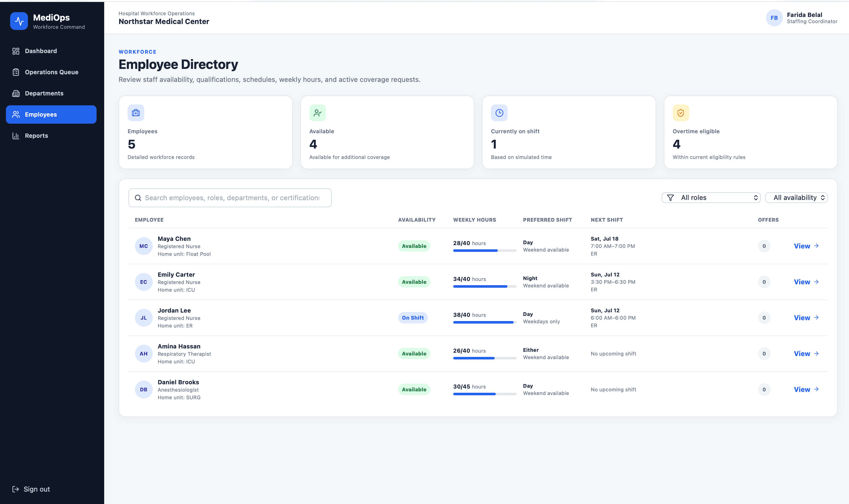Click the arrow icon next to Daniel Brooks' View
Image resolution: width=849 pixels, height=504 pixels.
[817, 389]
